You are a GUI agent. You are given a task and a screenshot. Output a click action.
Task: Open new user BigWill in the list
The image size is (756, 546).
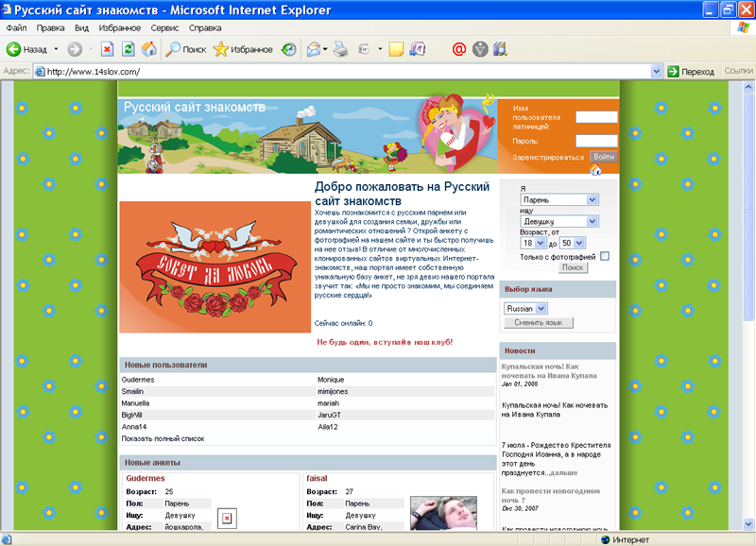[131, 415]
